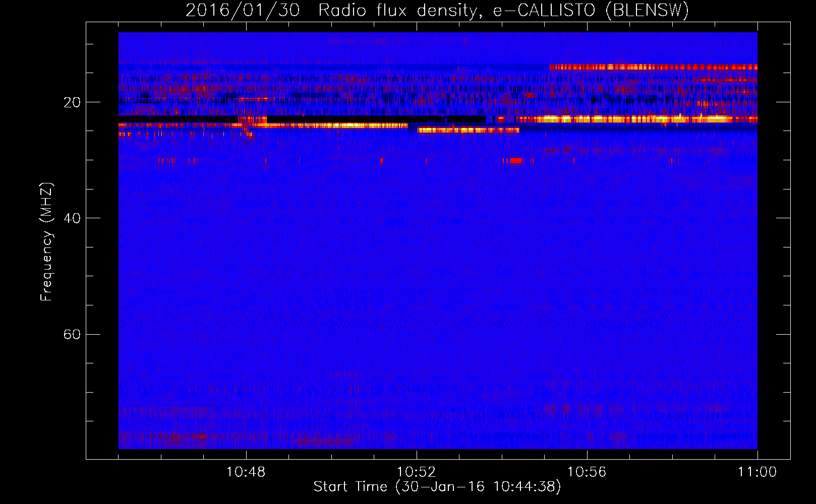
Task: Click the 20 frequency tick label
Action: (x=72, y=102)
